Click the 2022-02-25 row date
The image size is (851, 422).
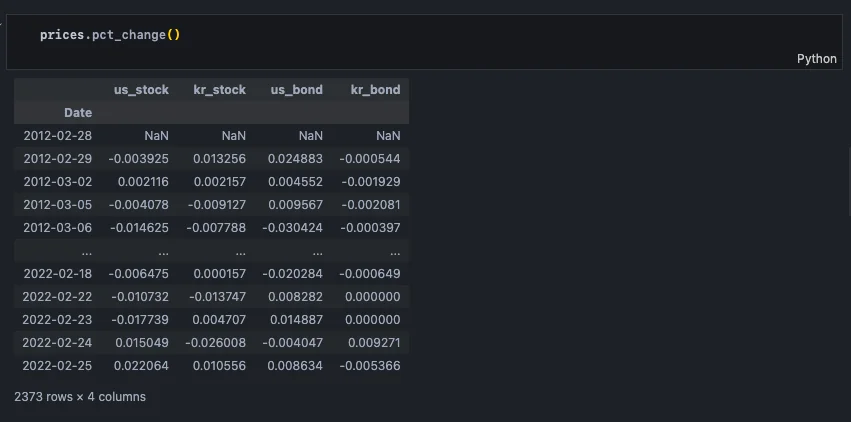57,366
